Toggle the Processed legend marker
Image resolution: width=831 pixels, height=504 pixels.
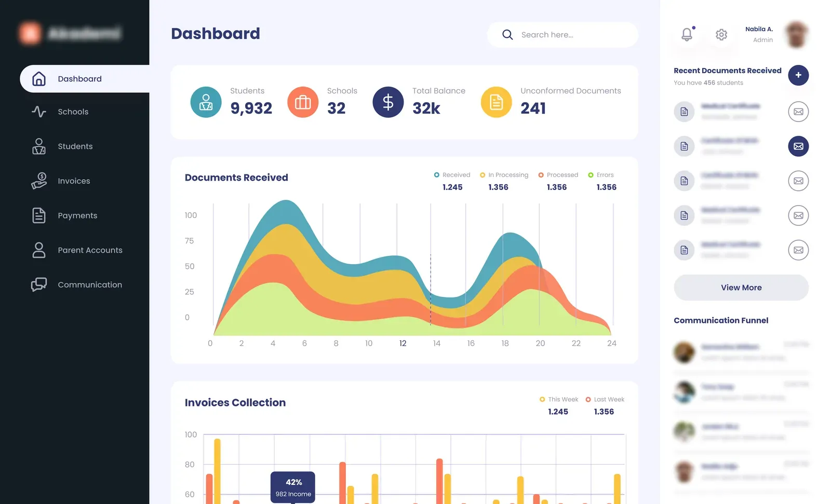541,175
